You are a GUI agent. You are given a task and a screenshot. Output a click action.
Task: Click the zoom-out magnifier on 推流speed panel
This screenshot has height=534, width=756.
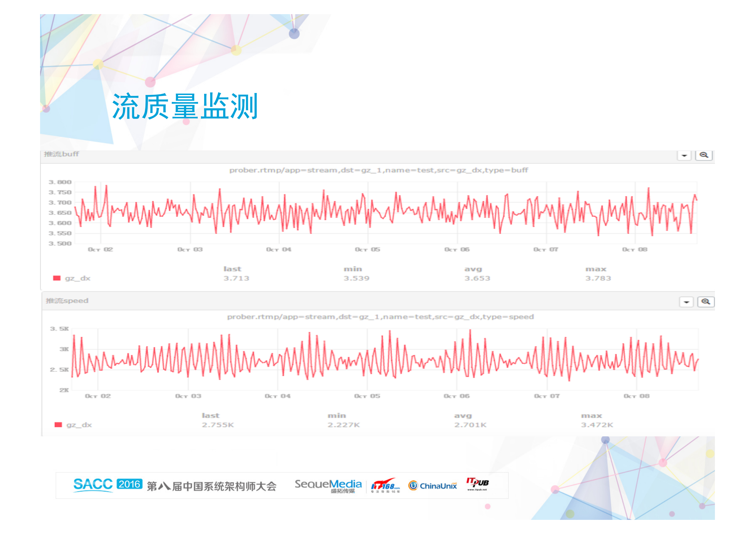(x=706, y=301)
